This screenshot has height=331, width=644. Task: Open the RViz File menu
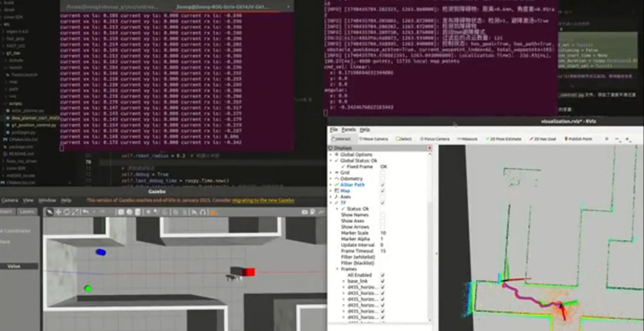[334, 130]
